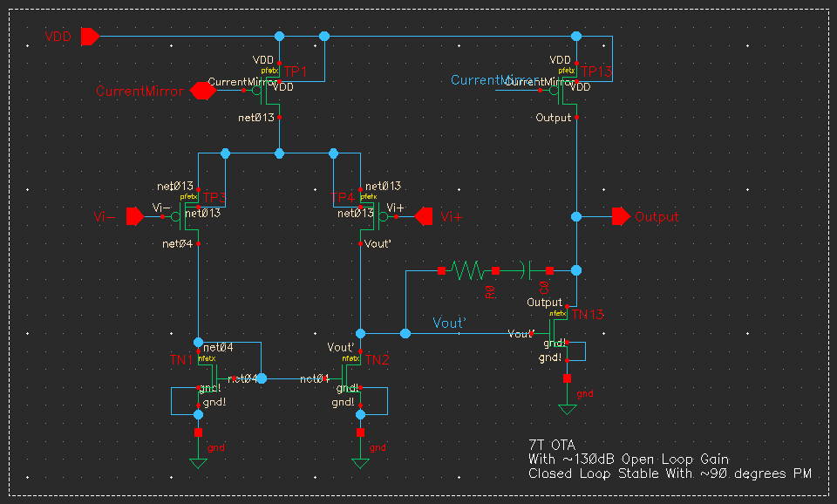Select the Vi- input pin
Viewport: 837px width, 504px height.
pyautogui.click(x=135, y=217)
